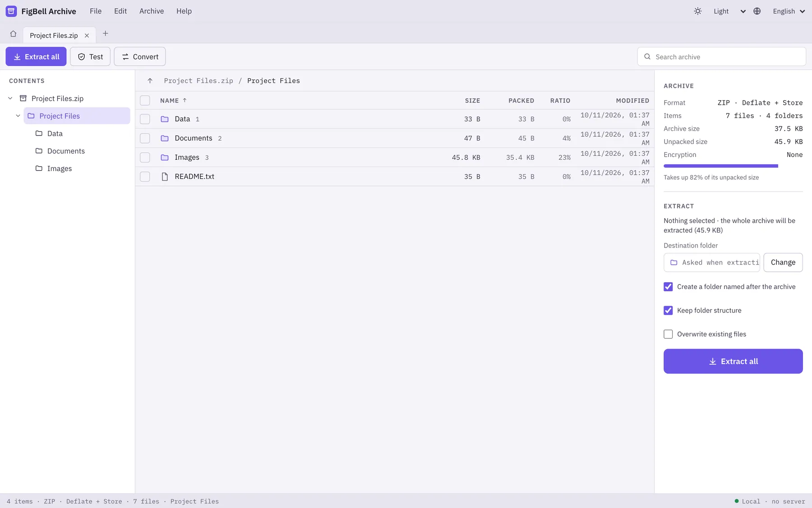Open the Light theme dropdown
The width and height of the screenshot is (812, 508).
pyautogui.click(x=729, y=11)
